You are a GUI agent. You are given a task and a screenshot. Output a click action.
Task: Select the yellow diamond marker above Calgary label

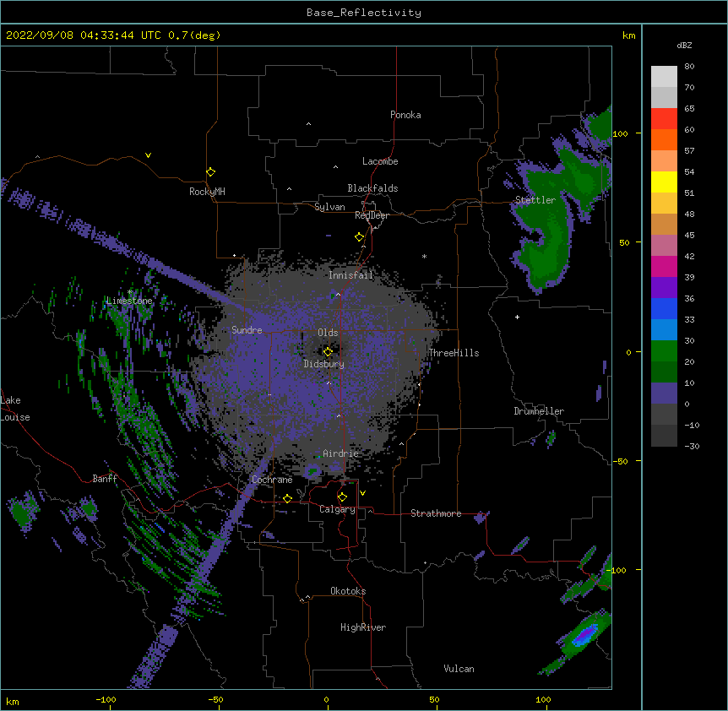point(342,497)
